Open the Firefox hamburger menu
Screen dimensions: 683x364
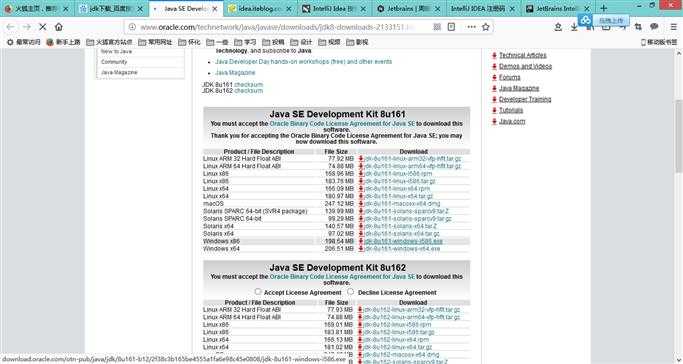pyautogui.click(x=673, y=27)
